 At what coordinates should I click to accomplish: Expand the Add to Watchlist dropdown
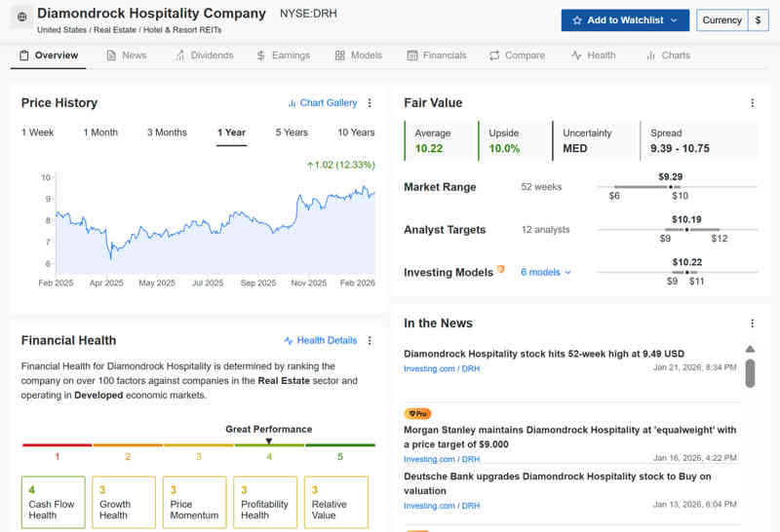click(674, 20)
